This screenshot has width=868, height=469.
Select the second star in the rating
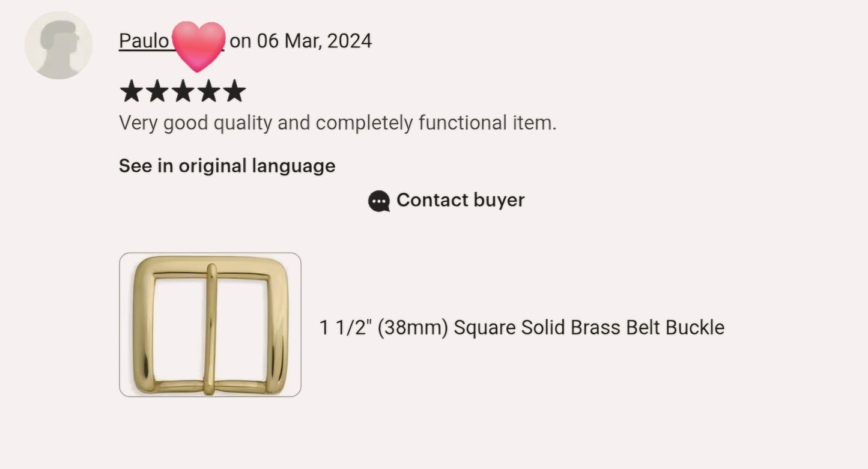[157, 91]
